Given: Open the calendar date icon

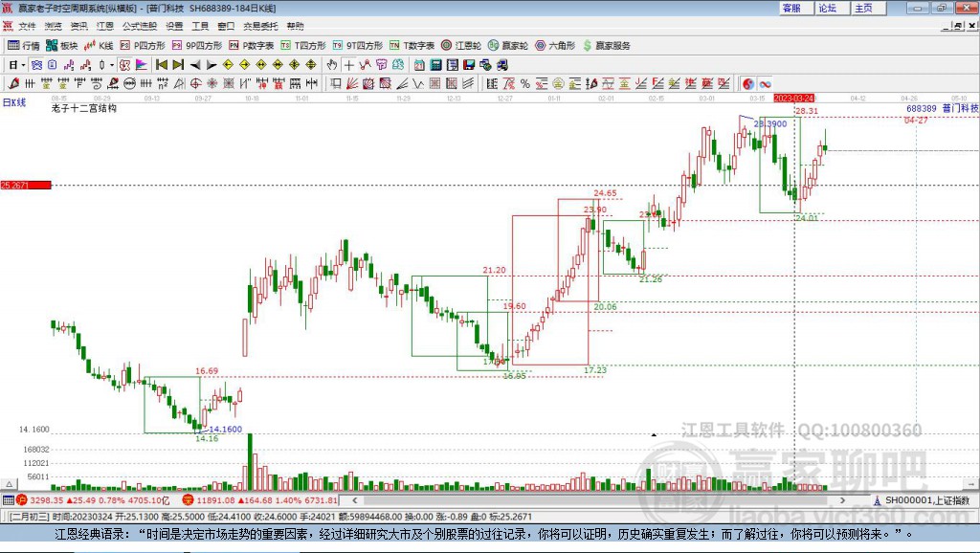Looking at the screenshot, I should [x=419, y=65].
